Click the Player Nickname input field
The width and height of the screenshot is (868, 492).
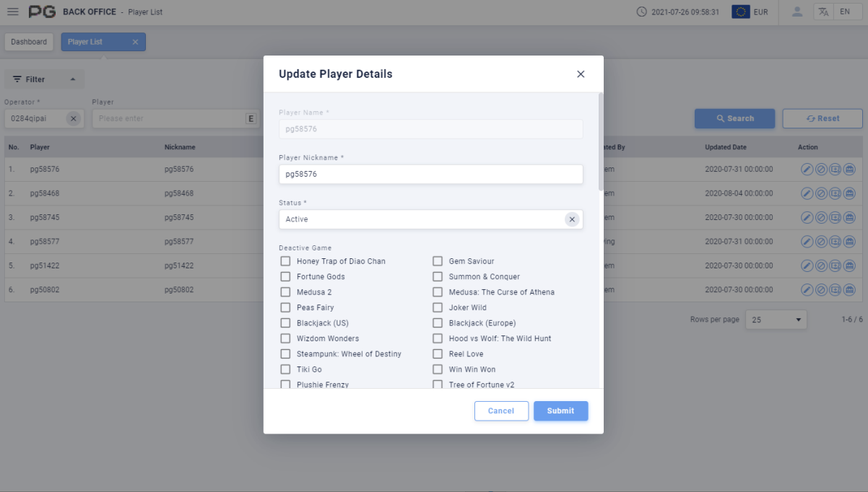pos(430,174)
